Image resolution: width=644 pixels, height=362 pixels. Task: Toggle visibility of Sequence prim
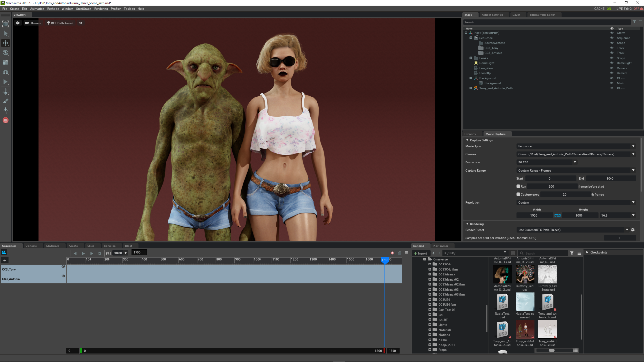[x=612, y=38]
